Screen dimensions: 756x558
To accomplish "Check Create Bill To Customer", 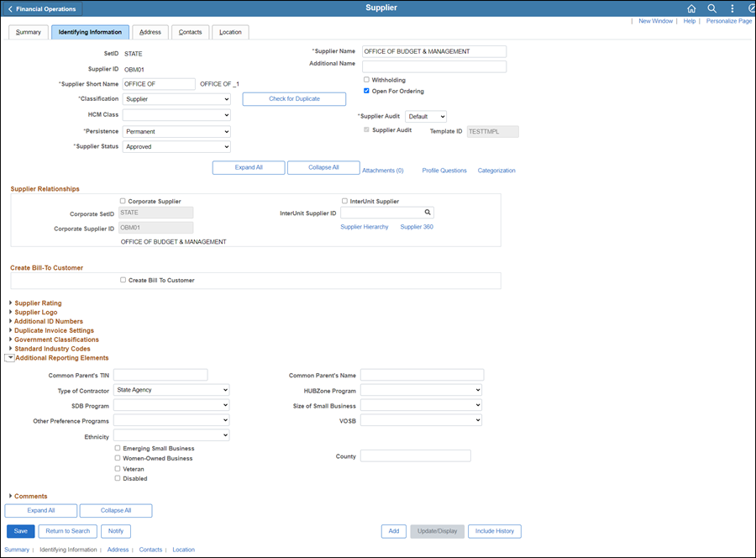I will [x=123, y=280].
